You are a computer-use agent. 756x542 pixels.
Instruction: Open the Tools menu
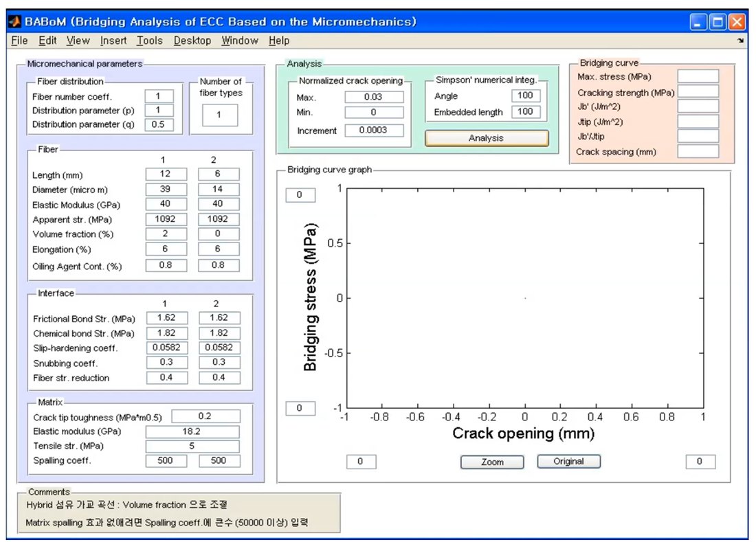pos(149,41)
